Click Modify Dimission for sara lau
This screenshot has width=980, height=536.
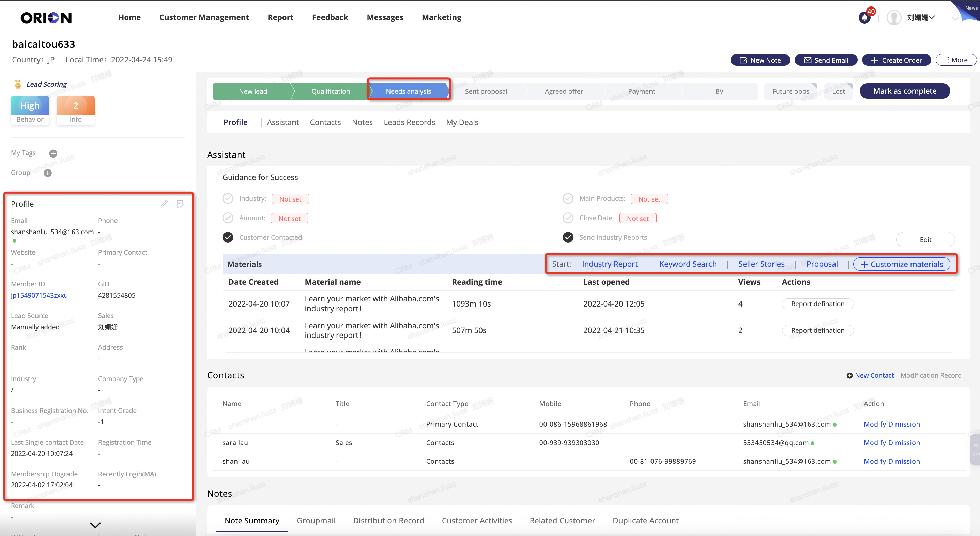click(892, 443)
